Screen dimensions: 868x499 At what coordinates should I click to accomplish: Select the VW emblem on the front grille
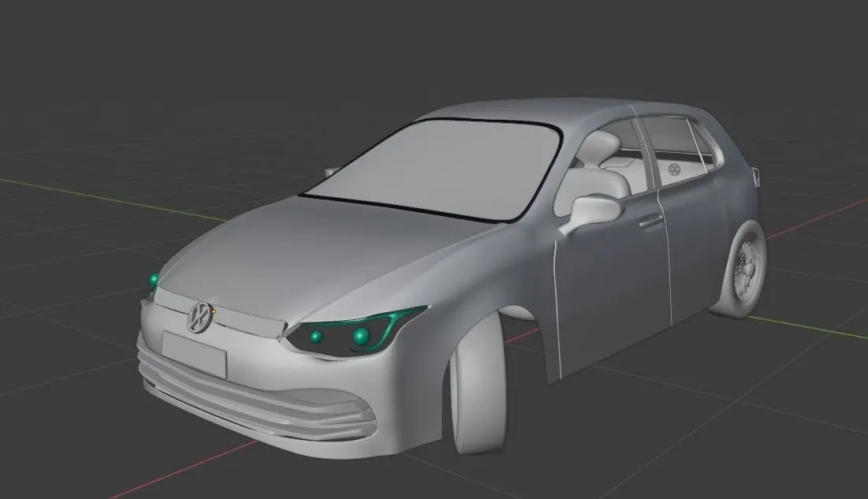(199, 318)
